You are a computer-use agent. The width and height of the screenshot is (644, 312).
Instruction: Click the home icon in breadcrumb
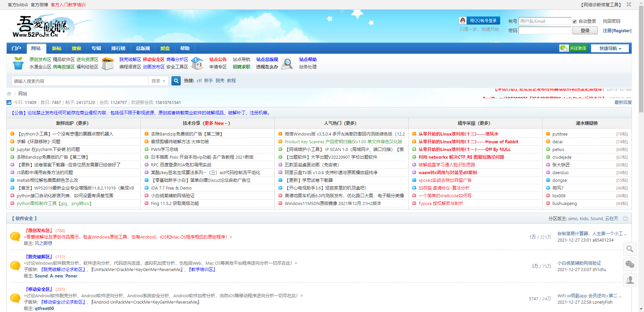tap(9, 94)
